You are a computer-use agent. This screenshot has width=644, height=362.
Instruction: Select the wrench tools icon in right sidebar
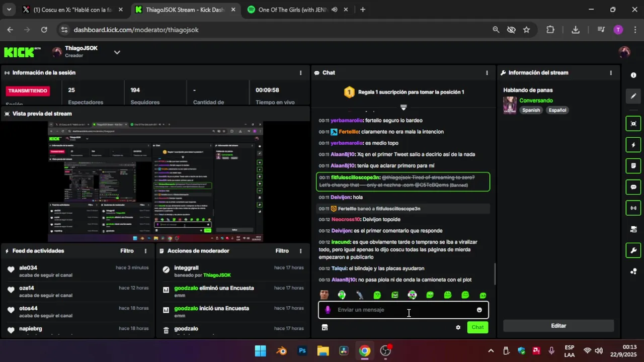pos(633,250)
